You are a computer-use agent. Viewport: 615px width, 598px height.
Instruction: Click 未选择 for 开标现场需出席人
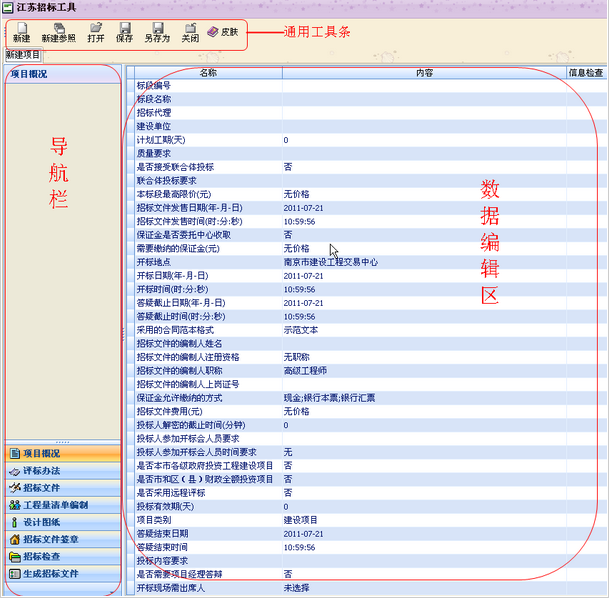coord(297,588)
